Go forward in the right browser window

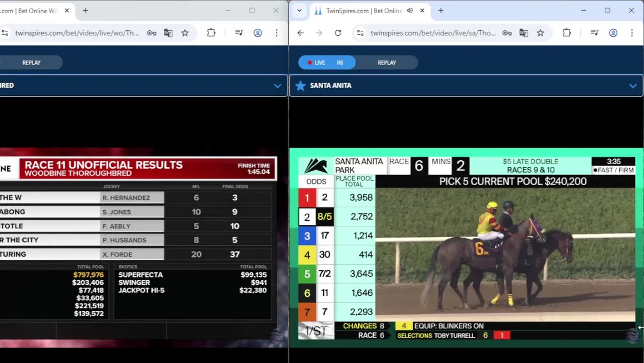(319, 33)
